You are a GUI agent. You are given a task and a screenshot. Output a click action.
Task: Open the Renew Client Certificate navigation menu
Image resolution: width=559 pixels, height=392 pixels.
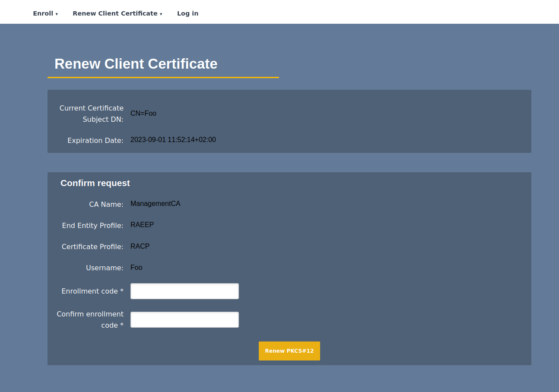coord(115,13)
